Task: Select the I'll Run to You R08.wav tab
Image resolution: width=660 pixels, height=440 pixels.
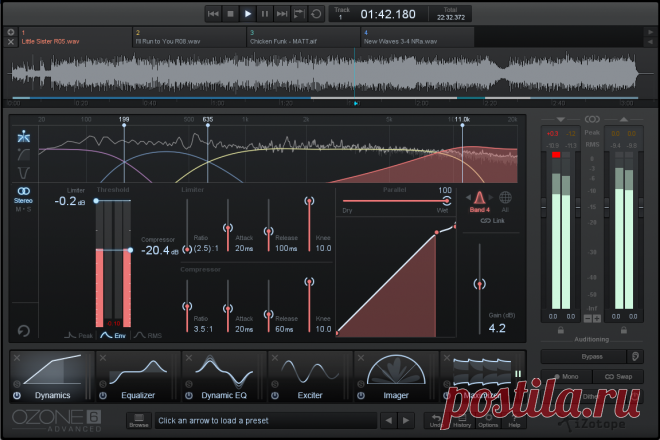Action: coord(189,37)
